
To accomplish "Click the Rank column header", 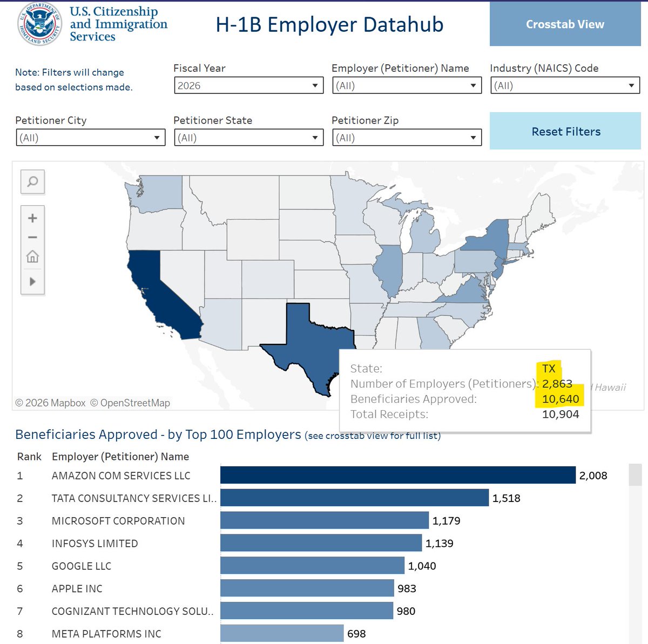I will tap(29, 457).
